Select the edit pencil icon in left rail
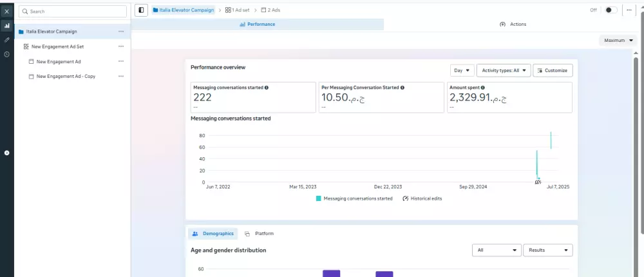The width and height of the screenshot is (644, 277). (x=6, y=40)
